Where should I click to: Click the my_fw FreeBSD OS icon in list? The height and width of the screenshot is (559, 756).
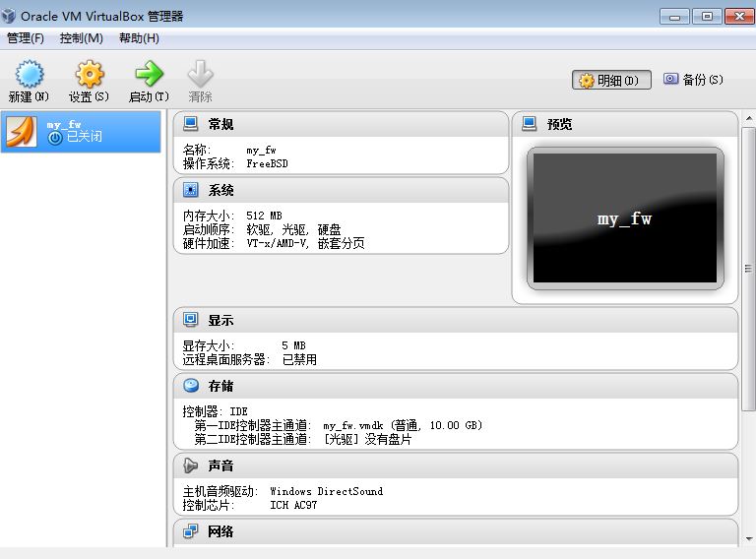click(22, 132)
